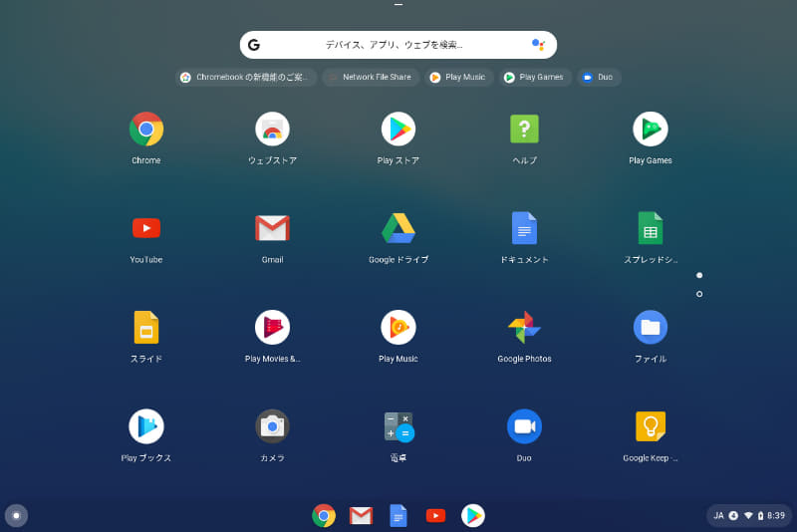Open Play Movies & TV app
This screenshot has height=532, width=797.
tap(272, 327)
